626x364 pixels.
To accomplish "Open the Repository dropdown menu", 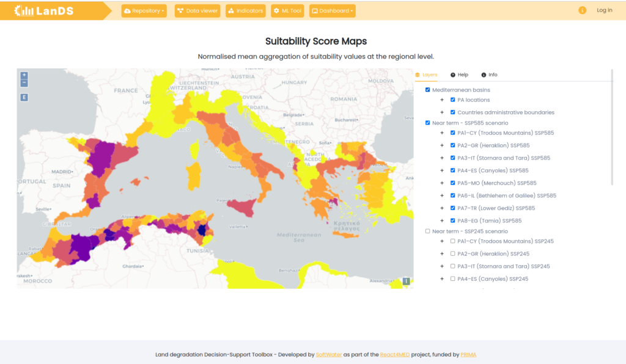I will pos(144,11).
